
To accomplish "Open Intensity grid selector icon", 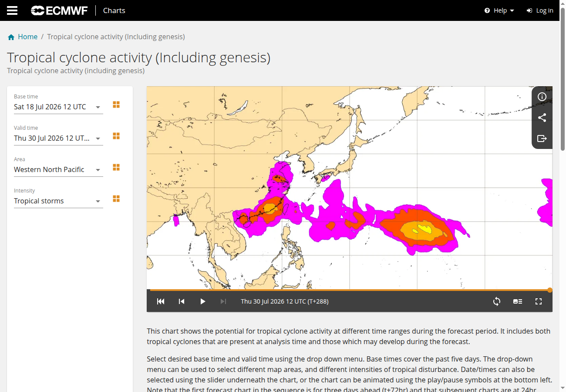I will coord(116,199).
